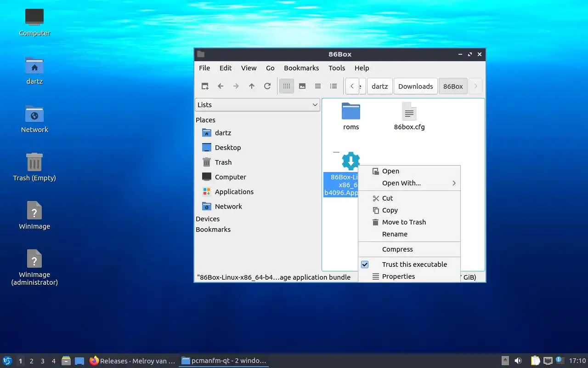Screen dimensions: 588x368
Task: Choose Compress in the context menu
Action: pyautogui.click(x=409, y=249)
